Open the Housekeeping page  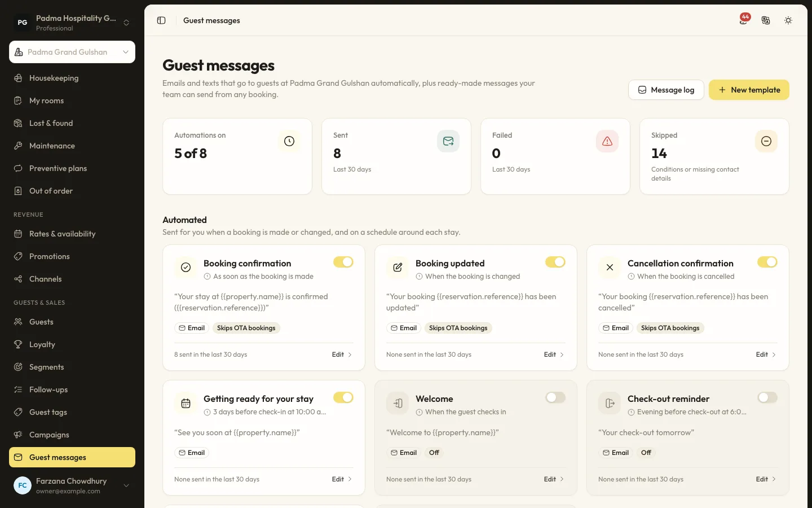(x=72, y=78)
